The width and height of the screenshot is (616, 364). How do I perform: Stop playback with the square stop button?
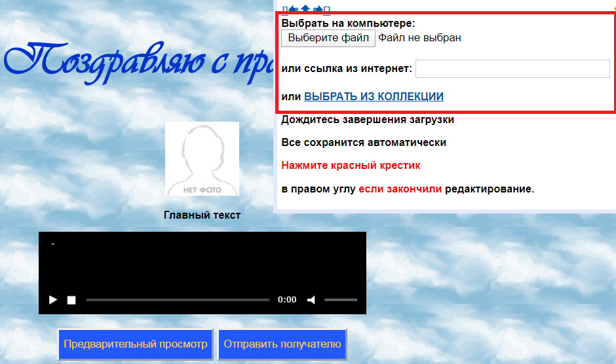coord(71,300)
